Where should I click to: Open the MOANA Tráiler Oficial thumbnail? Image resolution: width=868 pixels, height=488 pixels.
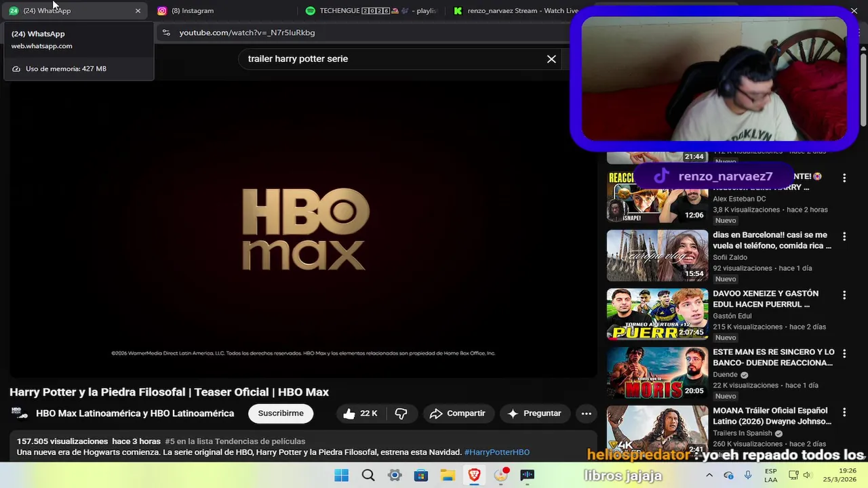pos(657,430)
